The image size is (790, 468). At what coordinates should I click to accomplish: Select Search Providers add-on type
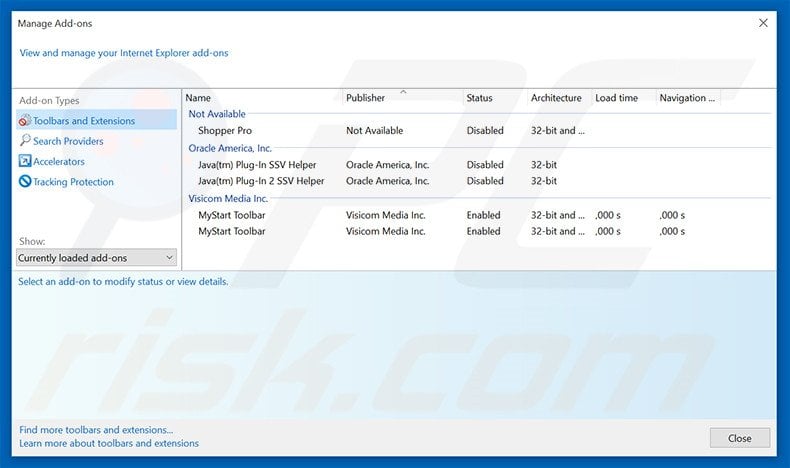tap(68, 141)
